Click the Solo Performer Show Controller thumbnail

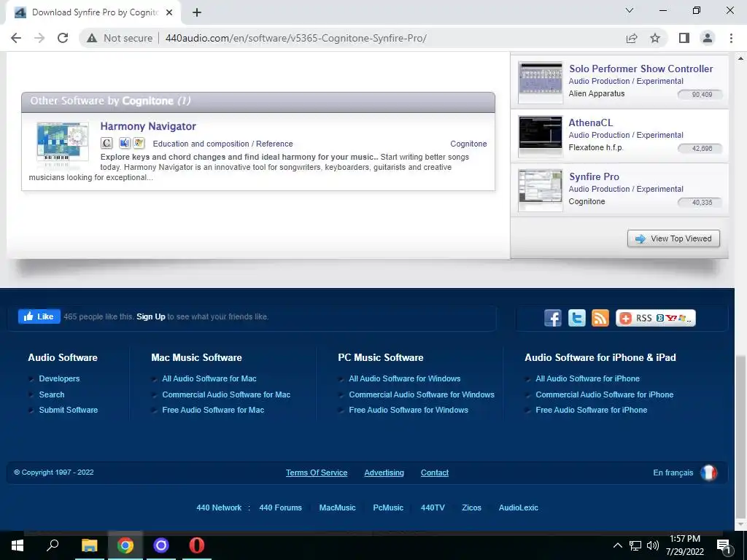[541, 82]
